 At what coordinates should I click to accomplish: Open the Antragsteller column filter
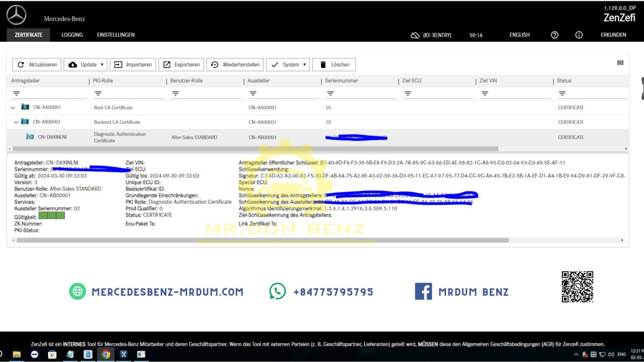tap(16, 93)
